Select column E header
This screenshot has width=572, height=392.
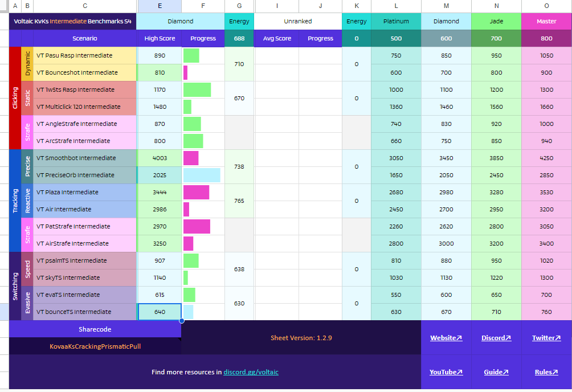160,6
